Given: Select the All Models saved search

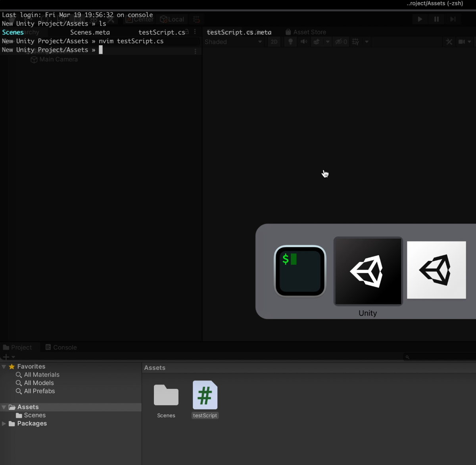Looking at the screenshot, I should pyautogui.click(x=35, y=383).
